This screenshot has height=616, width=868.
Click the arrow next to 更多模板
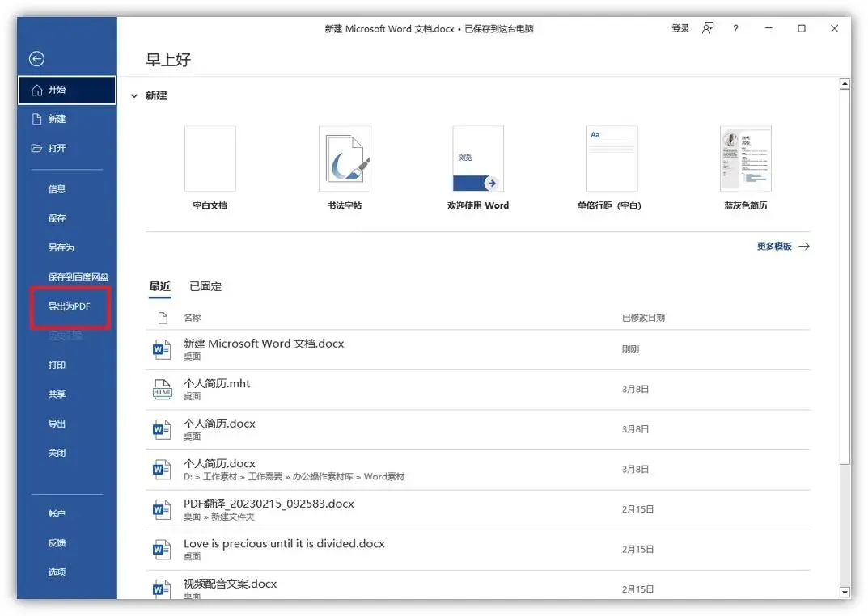[x=804, y=246]
